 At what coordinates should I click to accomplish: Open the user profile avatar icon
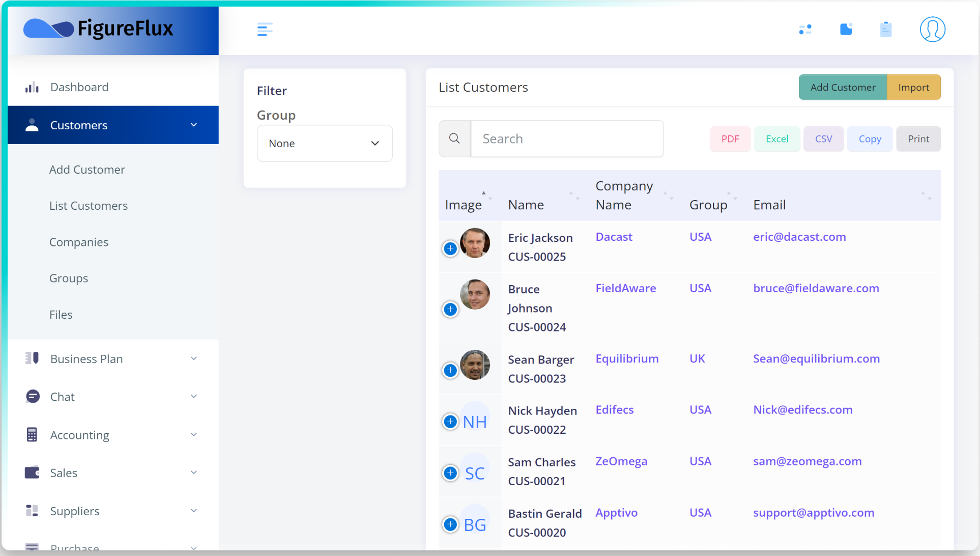(x=932, y=30)
